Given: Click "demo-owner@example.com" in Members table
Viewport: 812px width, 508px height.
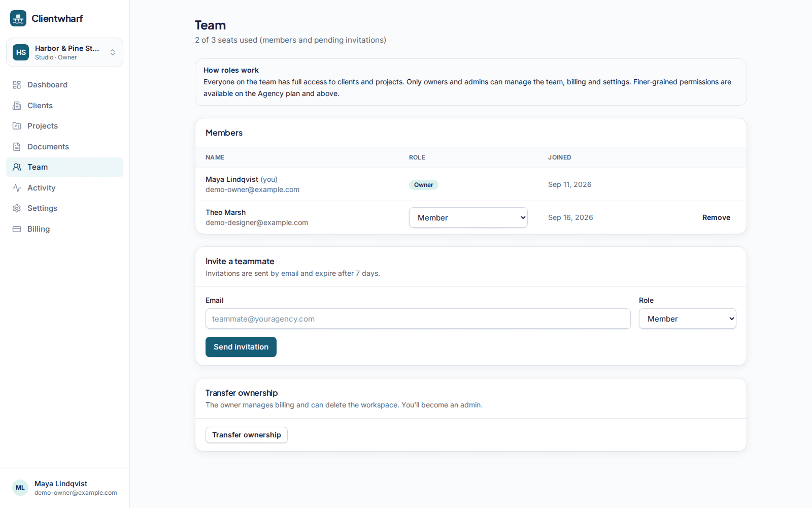Looking at the screenshot, I should pyautogui.click(x=252, y=189).
